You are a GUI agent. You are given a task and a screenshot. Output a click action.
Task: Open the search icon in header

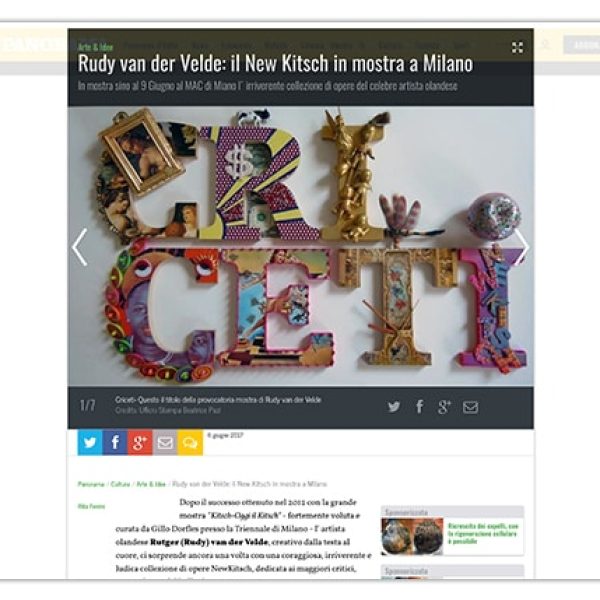[545, 45]
